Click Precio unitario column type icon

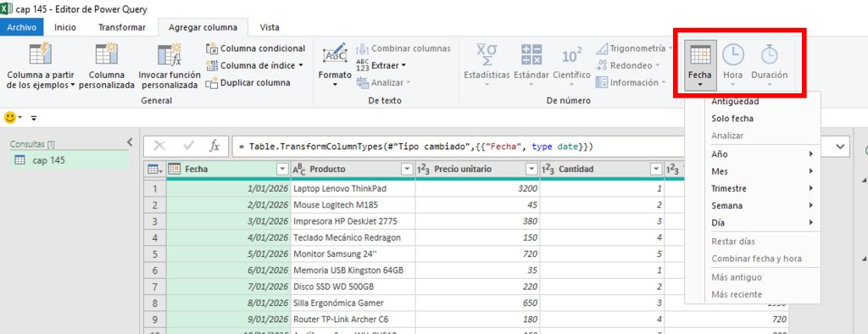point(424,169)
